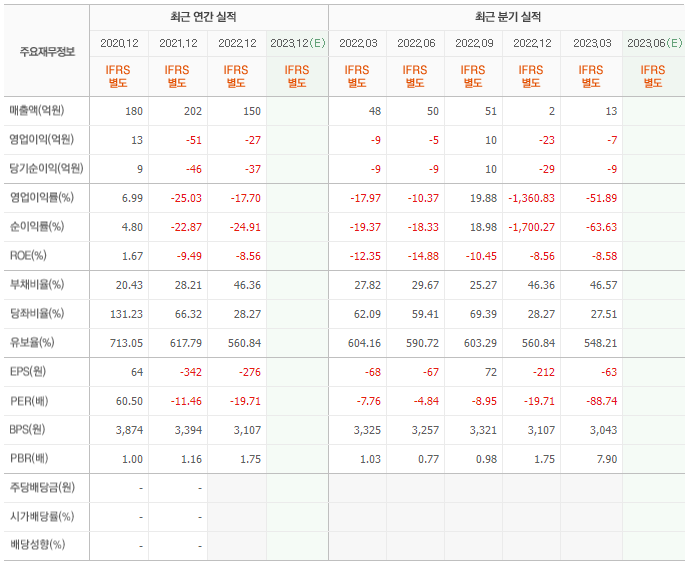Click the net margin value -63.63
Image resolution: width=690 pixels, height=565 pixels.
pyautogui.click(x=602, y=227)
